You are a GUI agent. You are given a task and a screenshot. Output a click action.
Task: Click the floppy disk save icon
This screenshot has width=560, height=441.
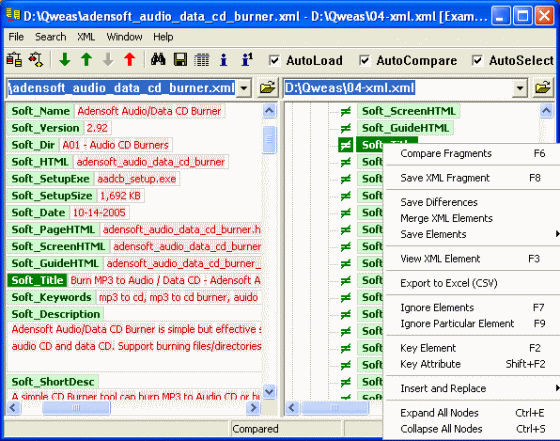pyautogui.click(x=180, y=60)
